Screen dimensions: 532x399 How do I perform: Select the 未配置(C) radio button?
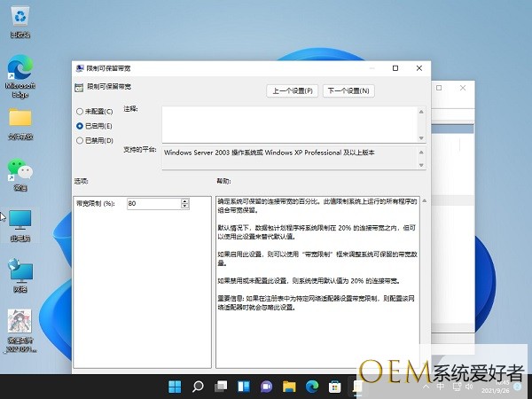tap(80, 112)
